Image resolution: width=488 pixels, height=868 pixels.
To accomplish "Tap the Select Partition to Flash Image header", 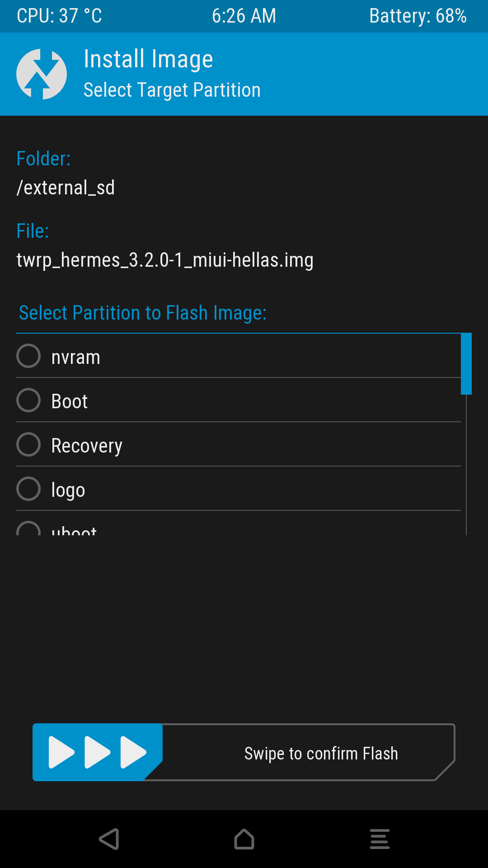I will (143, 313).
